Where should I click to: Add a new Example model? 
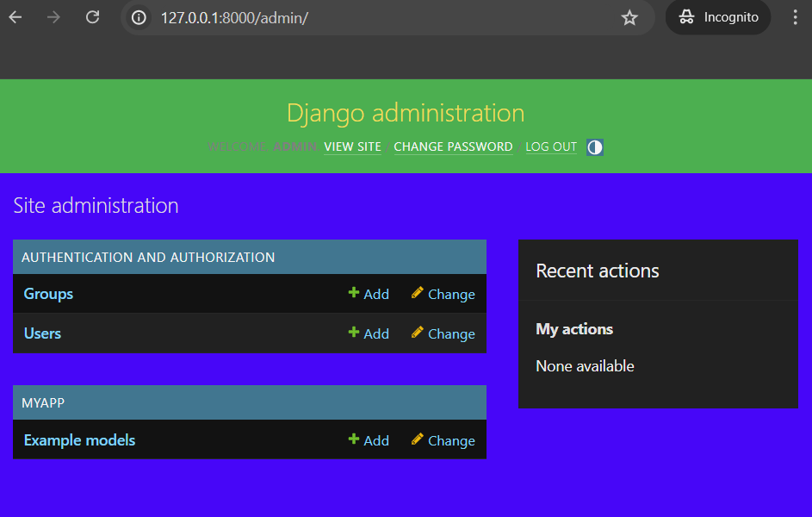[x=376, y=441]
